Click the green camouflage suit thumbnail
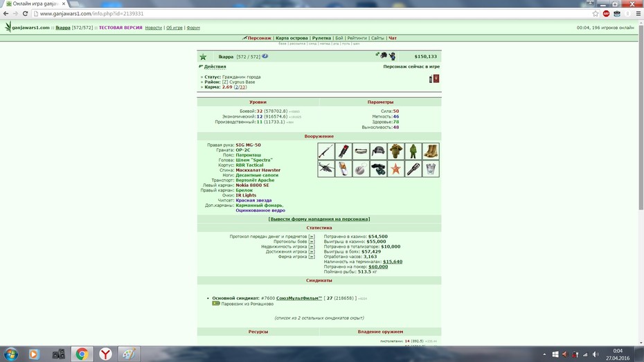This screenshot has height=362, width=644. (x=413, y=152)
